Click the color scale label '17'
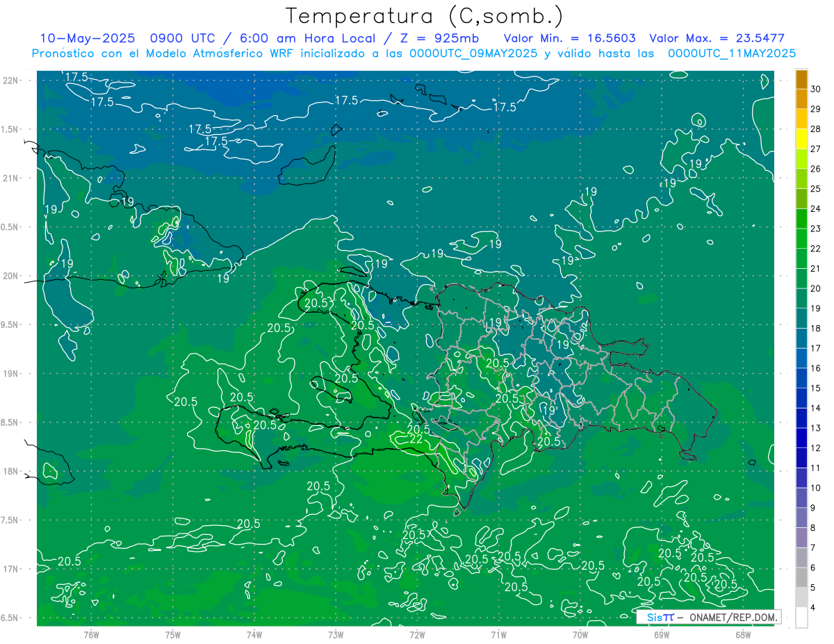 [816, 348]
